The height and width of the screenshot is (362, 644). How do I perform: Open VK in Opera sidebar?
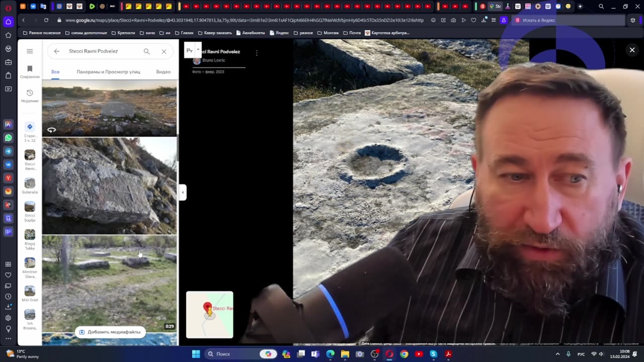point(8,164)
